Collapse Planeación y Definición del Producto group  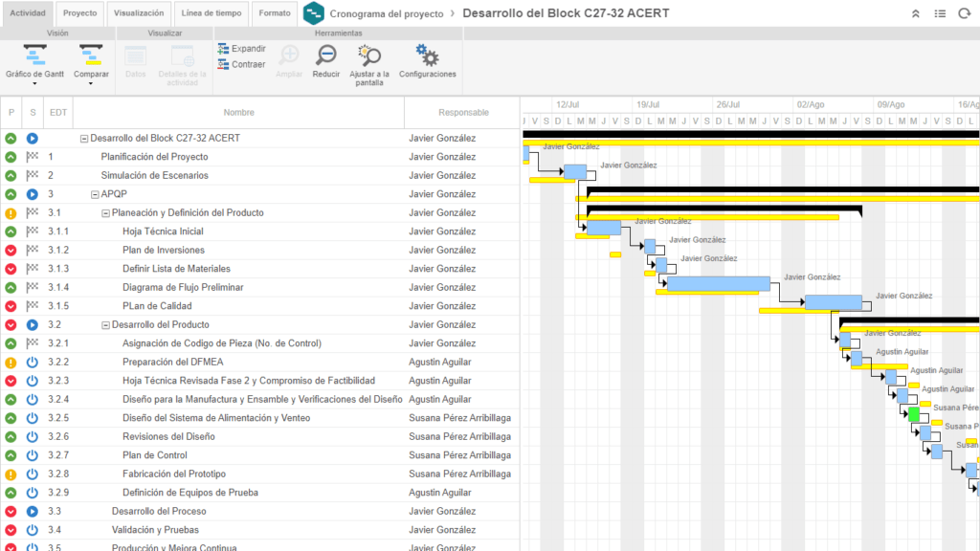coord(106,213)
